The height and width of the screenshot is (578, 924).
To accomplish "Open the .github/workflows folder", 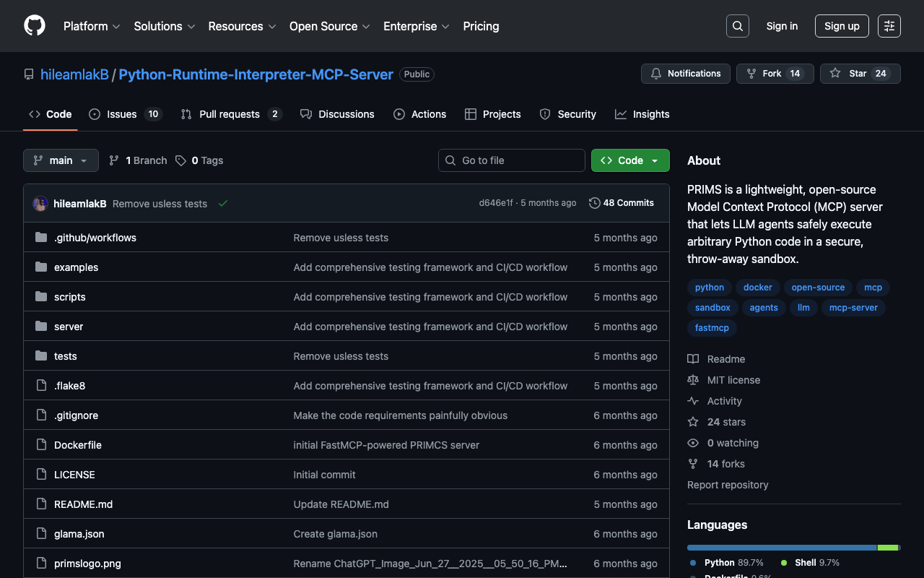I will point(95,238).
